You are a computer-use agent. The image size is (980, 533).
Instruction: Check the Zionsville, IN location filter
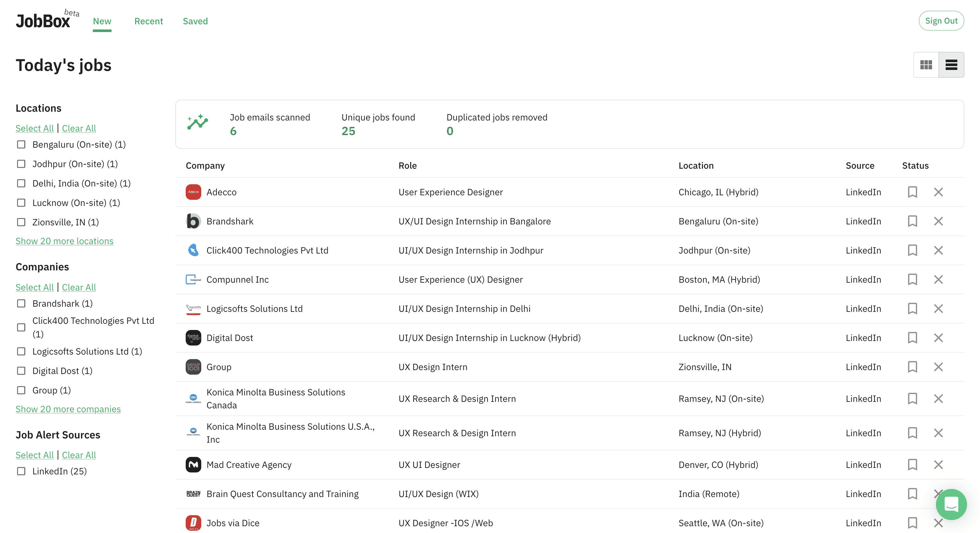[x=21, y=222]
